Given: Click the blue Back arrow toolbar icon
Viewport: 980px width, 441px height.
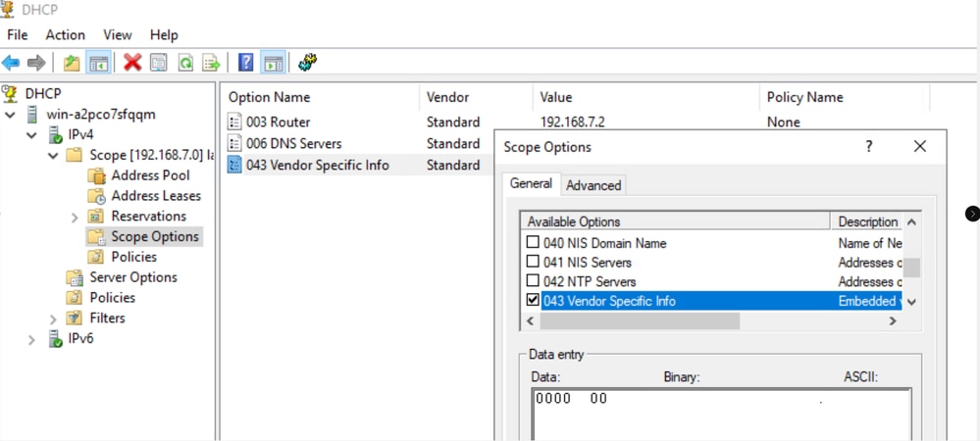Looking at the screenshot, I should tap(11, 63).
